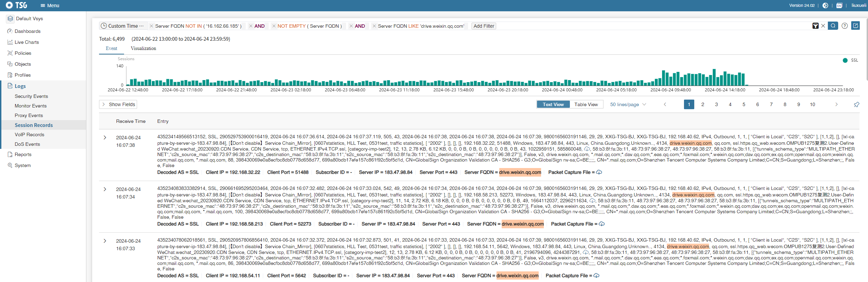The width and height of the screenshot is (868, 282).
Task: Remove the Server FQDN LIKE filter
Action: [x=374, y=26]
